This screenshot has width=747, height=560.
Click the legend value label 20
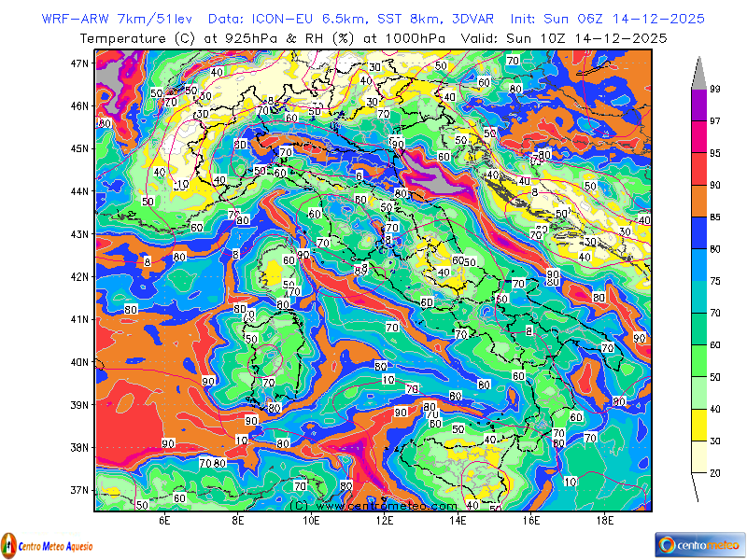tap(715, 473)
